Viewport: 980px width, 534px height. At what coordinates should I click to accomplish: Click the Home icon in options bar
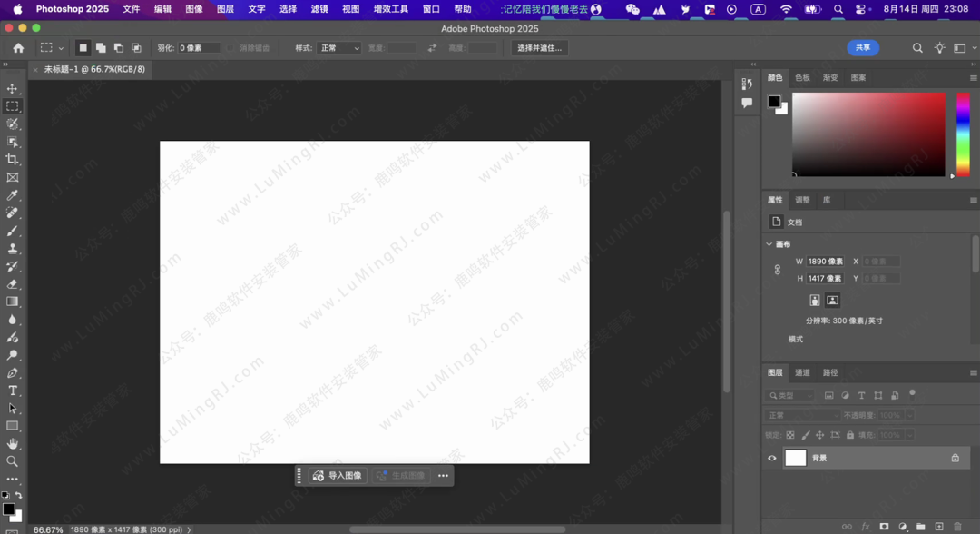[18, 48]
